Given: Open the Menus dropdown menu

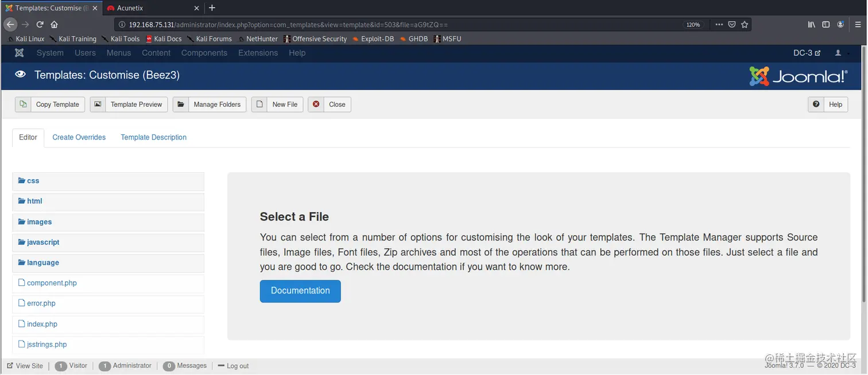Looking at the screenshot, I should (119, 53).
